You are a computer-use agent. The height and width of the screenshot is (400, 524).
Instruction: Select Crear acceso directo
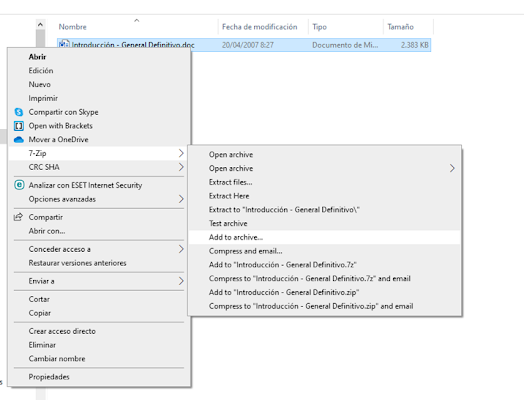pos(99,331)
